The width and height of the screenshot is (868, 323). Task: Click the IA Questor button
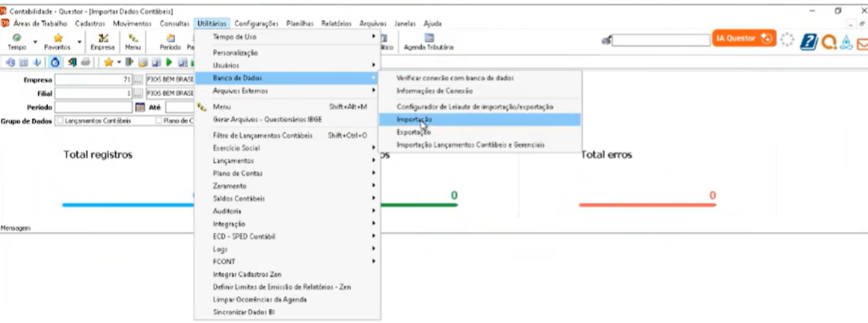click(x=744, y=39)
